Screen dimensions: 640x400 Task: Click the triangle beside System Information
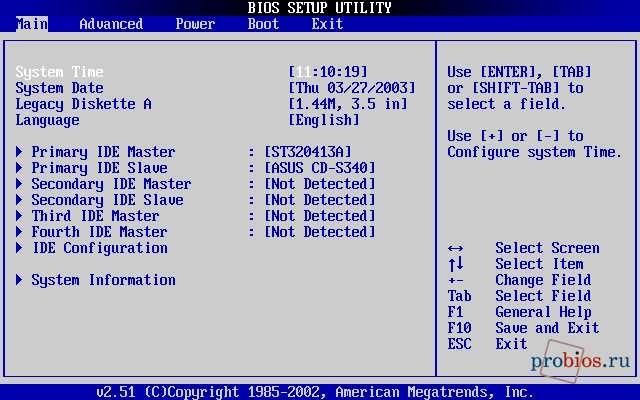pos(19,280)
